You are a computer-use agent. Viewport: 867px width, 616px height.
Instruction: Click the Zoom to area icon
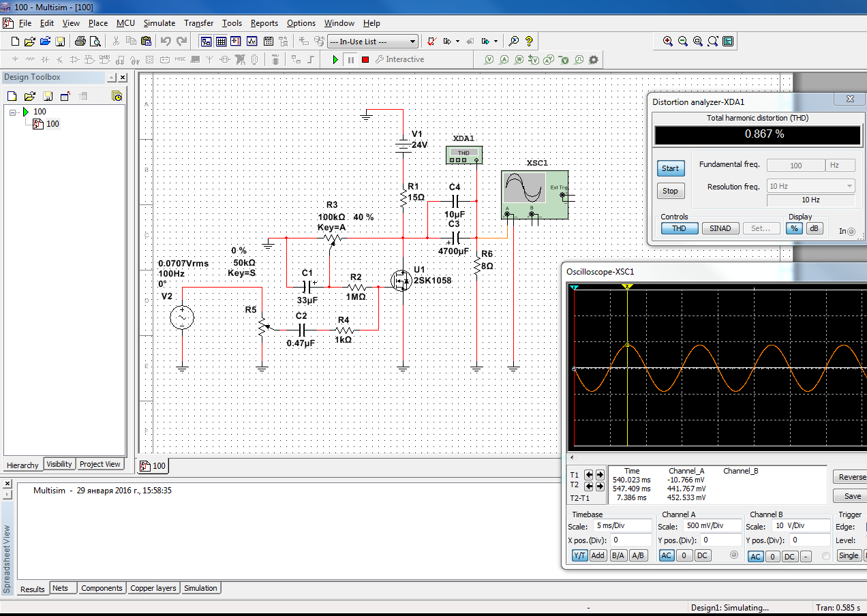pos(698,42)
